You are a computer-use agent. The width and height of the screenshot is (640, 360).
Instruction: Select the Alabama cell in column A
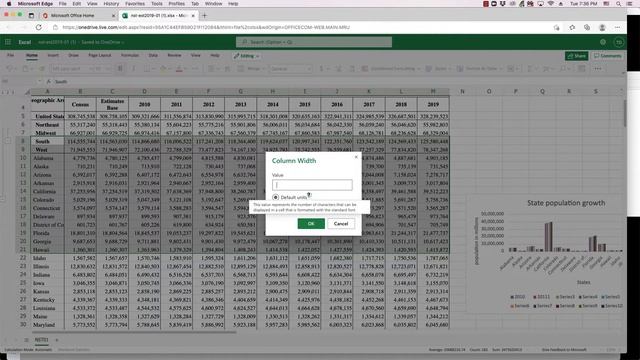(47, 158)
